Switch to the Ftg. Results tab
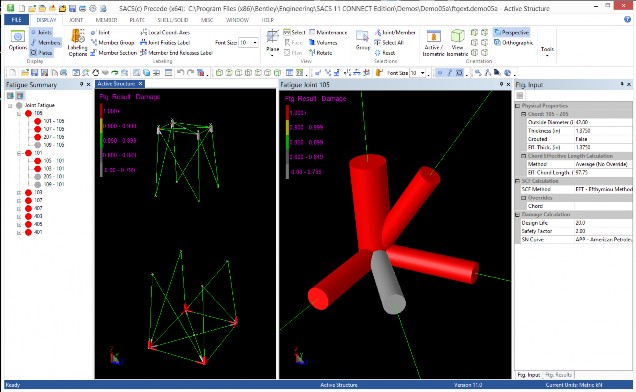Screen dimensions: 636x392 click(559, 375)
